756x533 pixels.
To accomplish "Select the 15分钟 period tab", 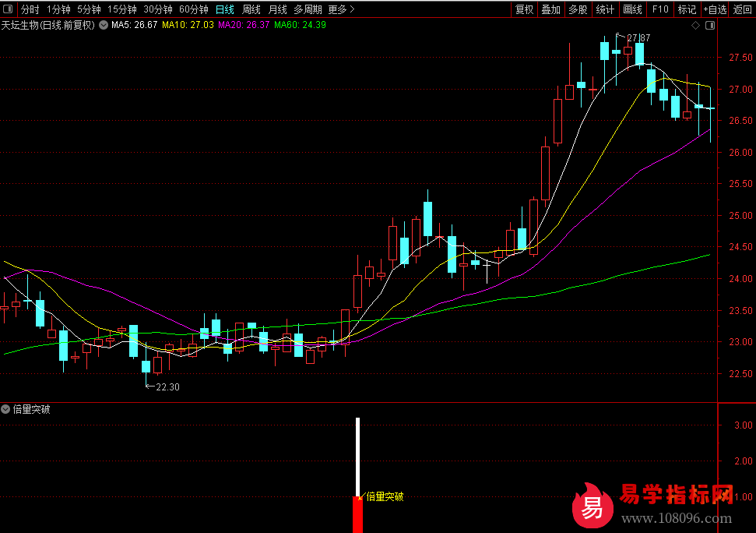I will (x=122, y=9).
